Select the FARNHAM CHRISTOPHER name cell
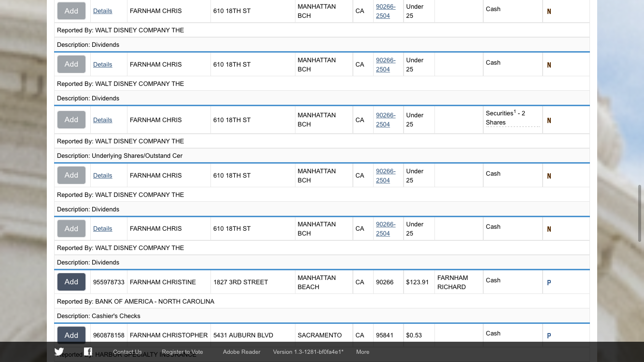This screenshot has width=644, height=362. click(169, 335)
